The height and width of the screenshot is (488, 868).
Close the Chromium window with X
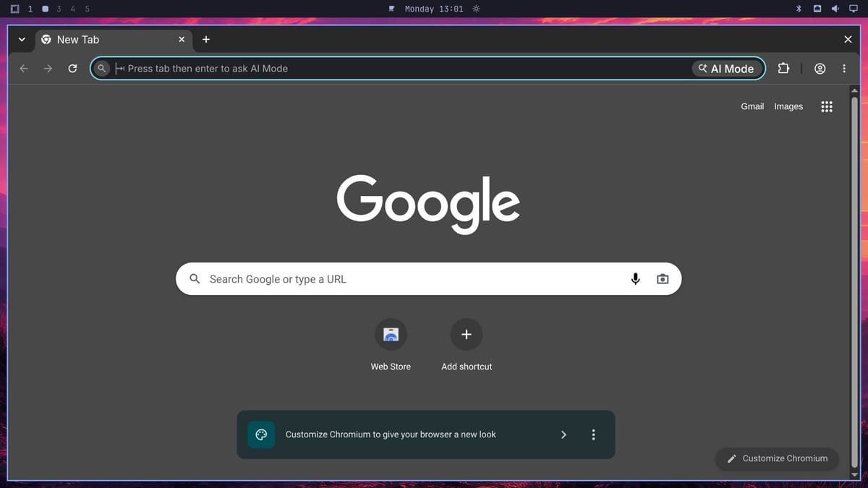pyautogui.click(x=848, y=40)
